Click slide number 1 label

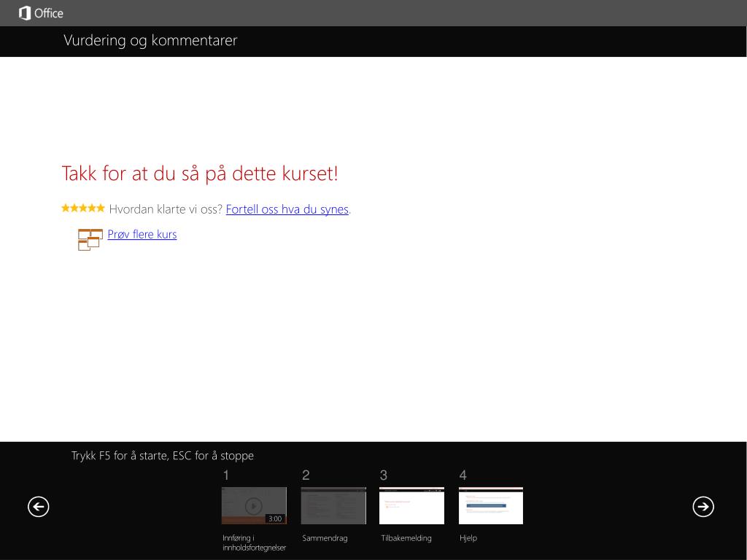[x=226, y=475]
